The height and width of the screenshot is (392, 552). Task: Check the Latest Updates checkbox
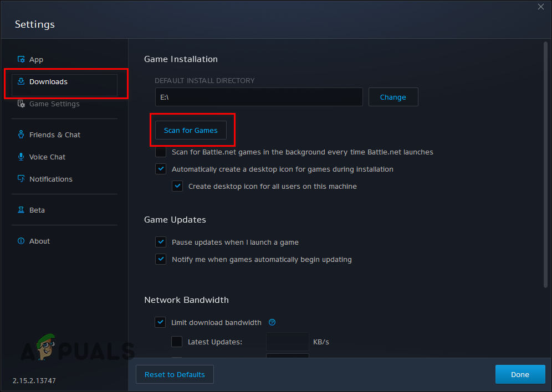[177, 342]
